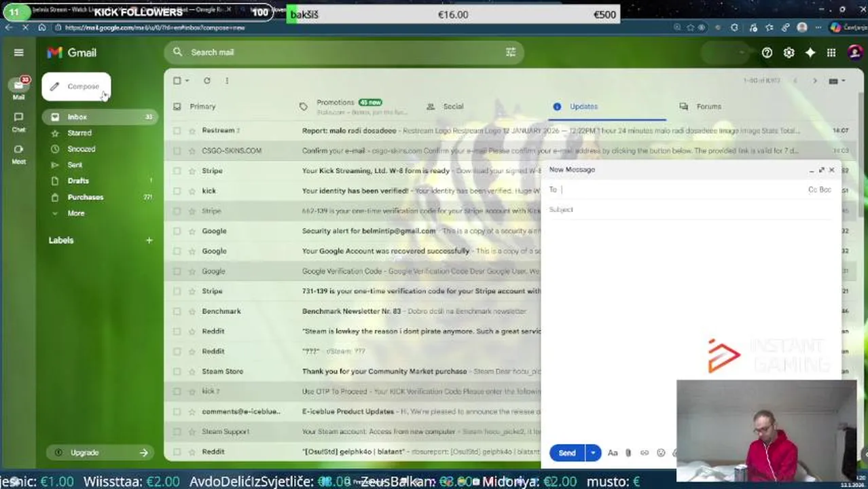Click the Upgrade button in the sidebar
Viewport: 868px width, 489px height.
click(101, 452)
